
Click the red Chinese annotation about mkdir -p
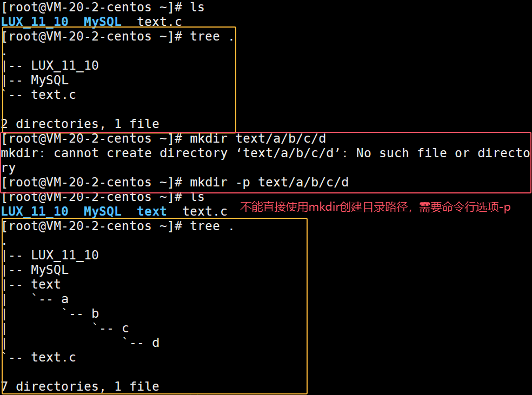[x=375, y=207]
